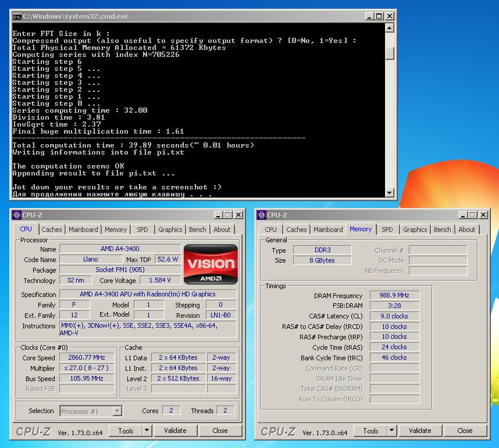Click the Level 2 cache value 2 x 512 KBytes
This screenshot has width=499, height=448.
(x=178, y=378)
